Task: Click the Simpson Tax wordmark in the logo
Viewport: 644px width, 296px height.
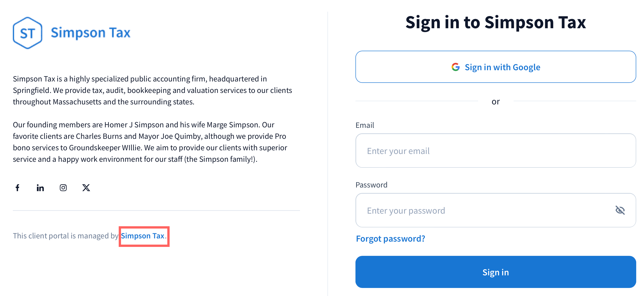Action: pyautogui.click(x=91, y=33)
